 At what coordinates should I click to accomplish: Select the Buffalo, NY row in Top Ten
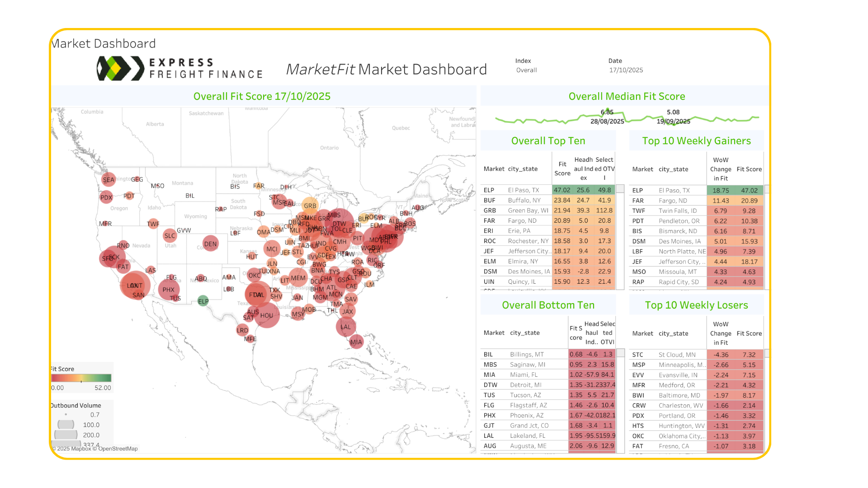click(524, 200)
